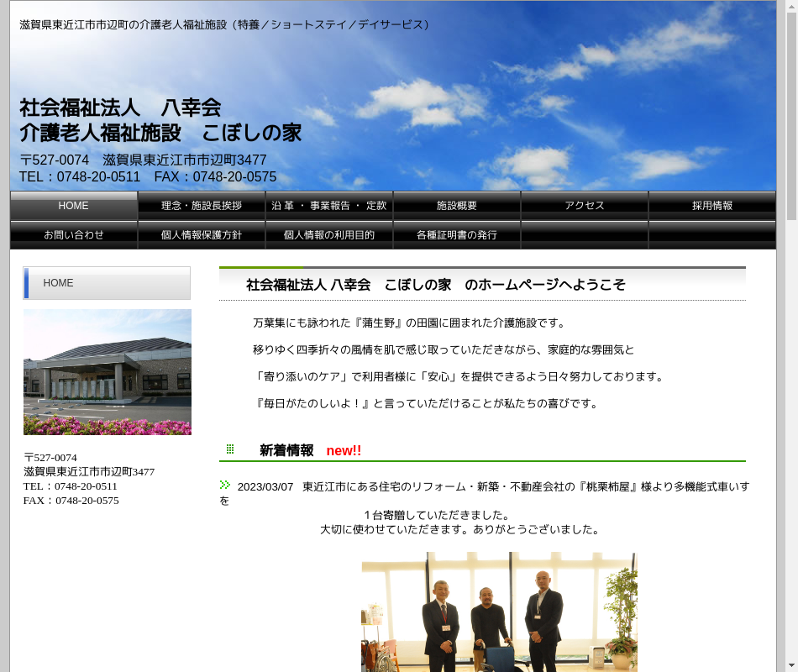Select 施設概要 in navigation bar
This screenshot has width=798, height=672.
pos(457,206)
